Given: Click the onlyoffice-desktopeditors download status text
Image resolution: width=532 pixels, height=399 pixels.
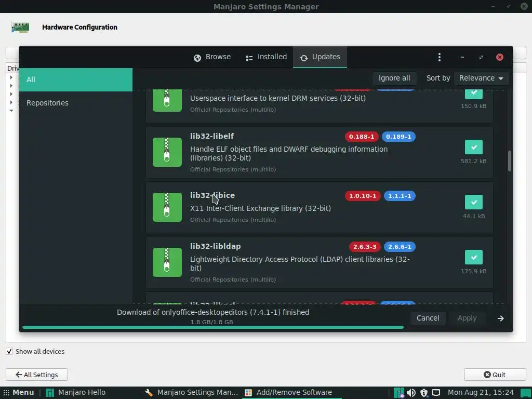Looking at the screenshot, I should tap(213, 312).
